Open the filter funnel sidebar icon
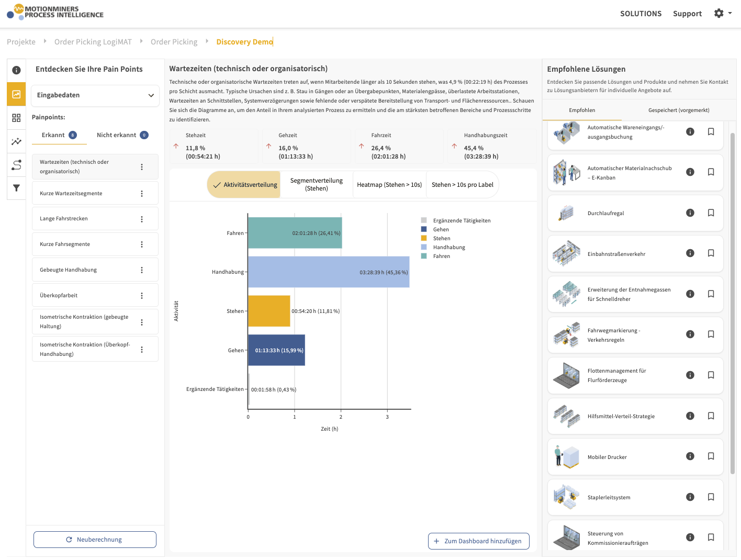This screenshot has height=560, width=741. coord(16,188)
